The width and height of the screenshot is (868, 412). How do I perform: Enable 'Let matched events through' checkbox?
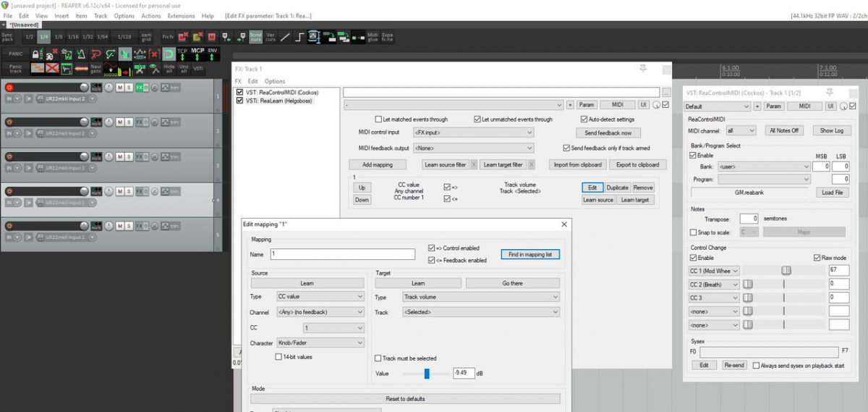378,119
